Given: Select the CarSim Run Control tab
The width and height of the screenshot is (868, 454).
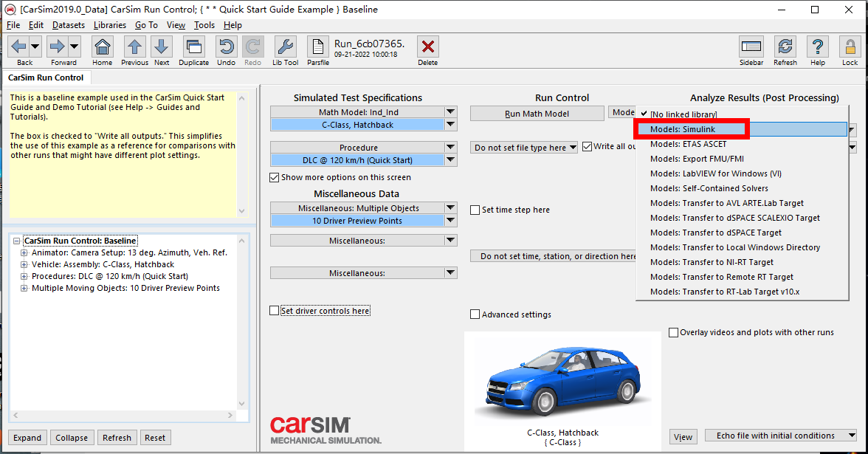Looking at the screenshot, I should pos(46,78).
